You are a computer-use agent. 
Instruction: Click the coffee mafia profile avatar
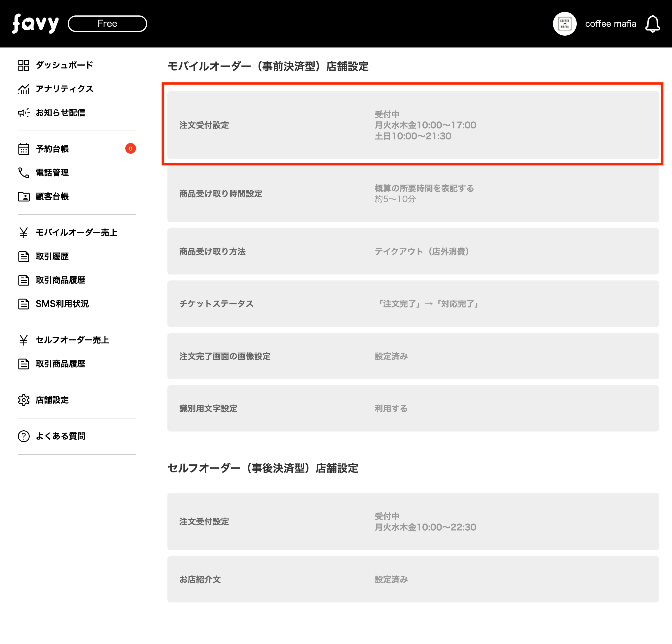(x=564, y=24)
